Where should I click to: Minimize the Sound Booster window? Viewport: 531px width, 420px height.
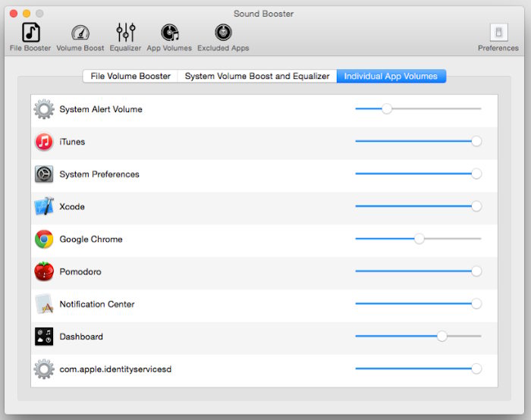tap(27, 14)
